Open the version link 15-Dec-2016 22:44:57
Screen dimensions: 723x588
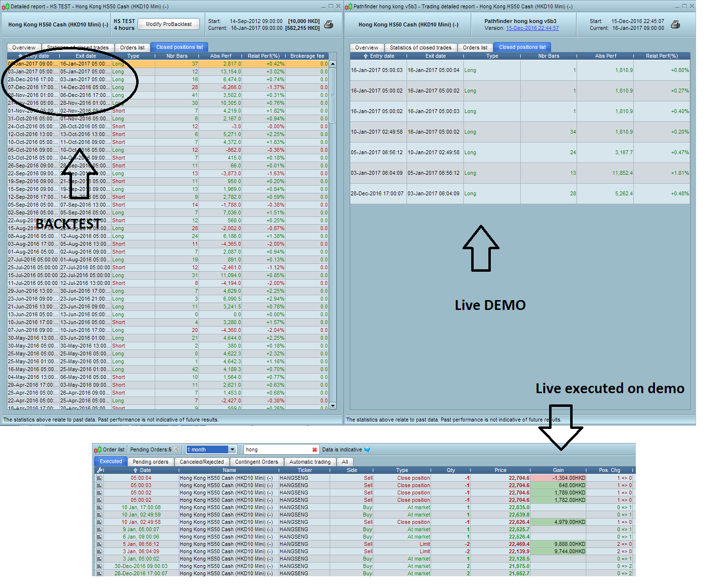[x=532, y=28]
